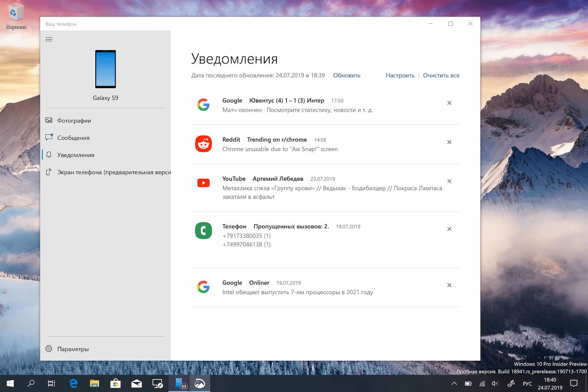Show hidden system tray icons chevron
This screenshot has width=588, height=392.
click(454, 383)
